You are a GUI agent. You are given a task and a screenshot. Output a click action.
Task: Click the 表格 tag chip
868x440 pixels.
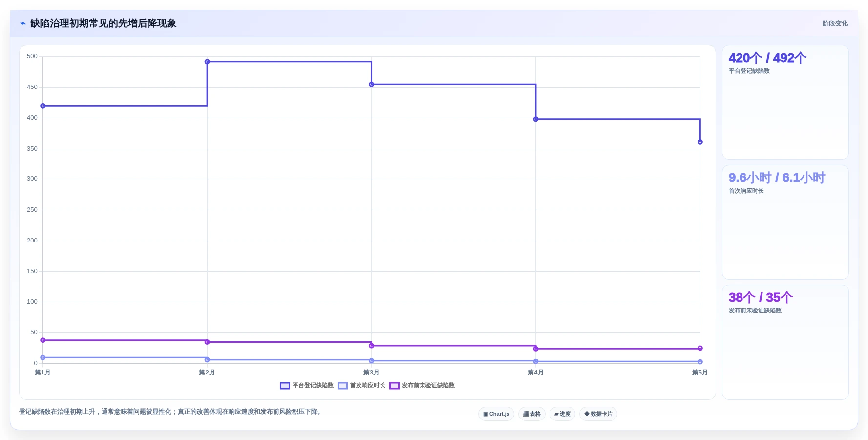point(532,414)
